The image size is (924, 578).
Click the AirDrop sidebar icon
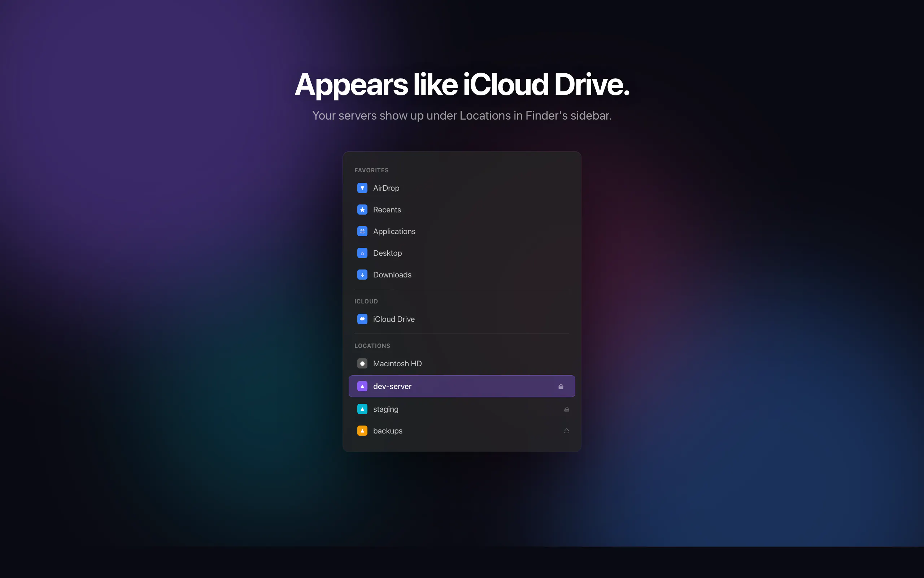362,188
